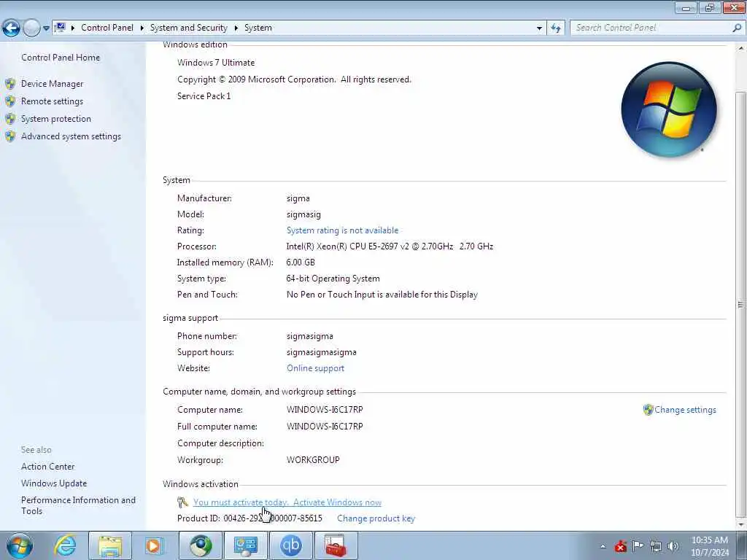Open Windows Explorer folder on taskbar
The height and width of the screenshot is (560, 747).
110,545
